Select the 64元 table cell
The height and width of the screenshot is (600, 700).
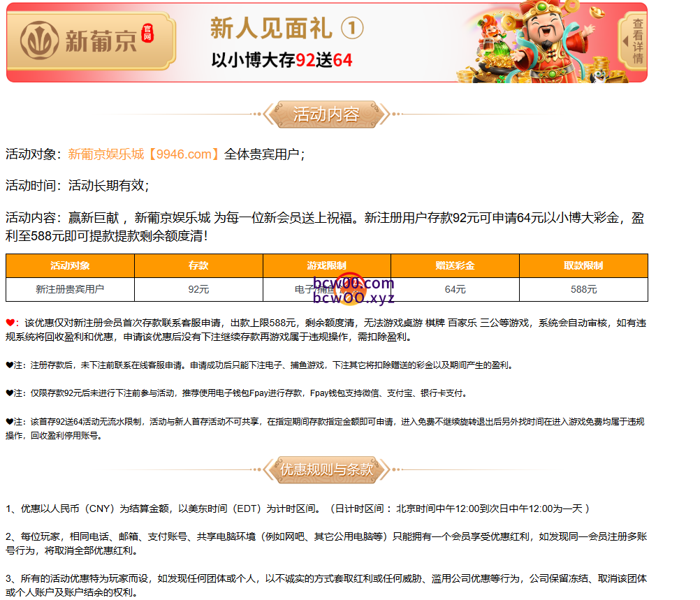pos(455,289)
